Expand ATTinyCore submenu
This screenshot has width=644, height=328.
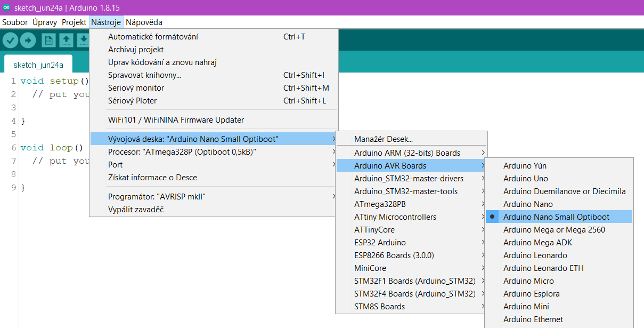(x=411, y=230)
